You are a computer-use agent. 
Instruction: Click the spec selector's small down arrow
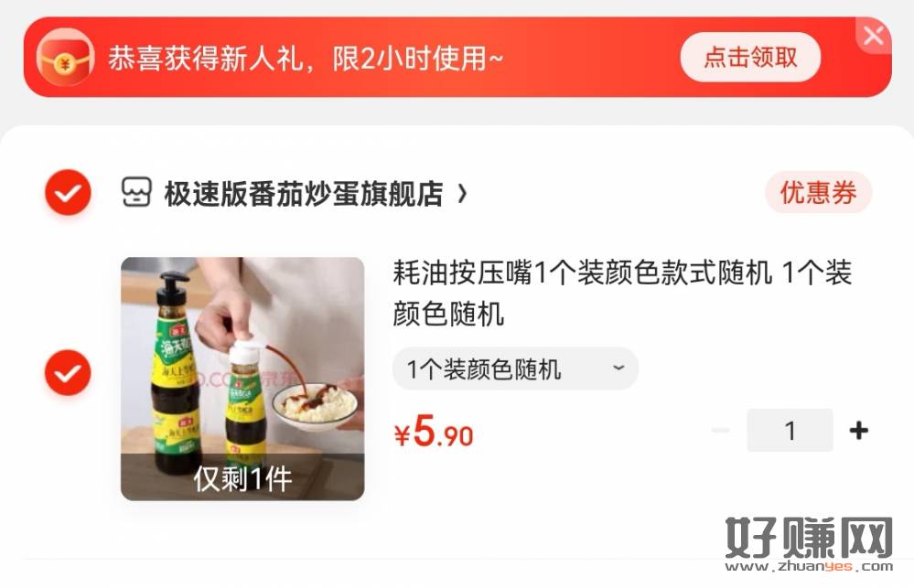(618, 369)
